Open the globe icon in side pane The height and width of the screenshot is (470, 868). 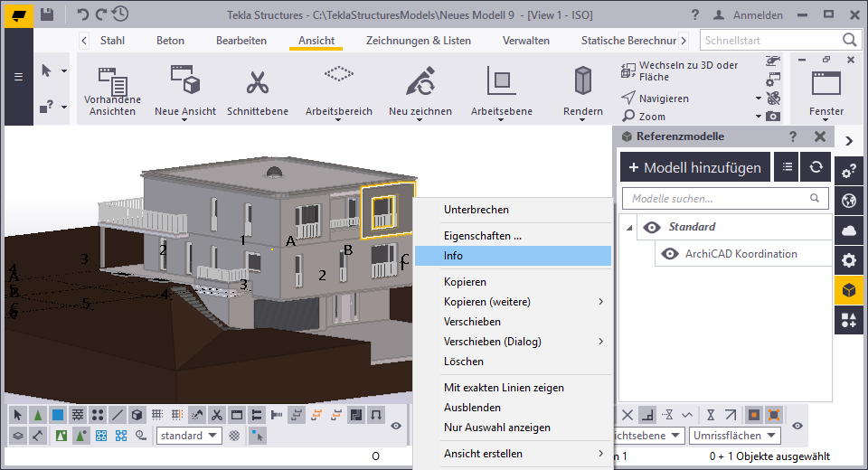(x=849, y=201)
